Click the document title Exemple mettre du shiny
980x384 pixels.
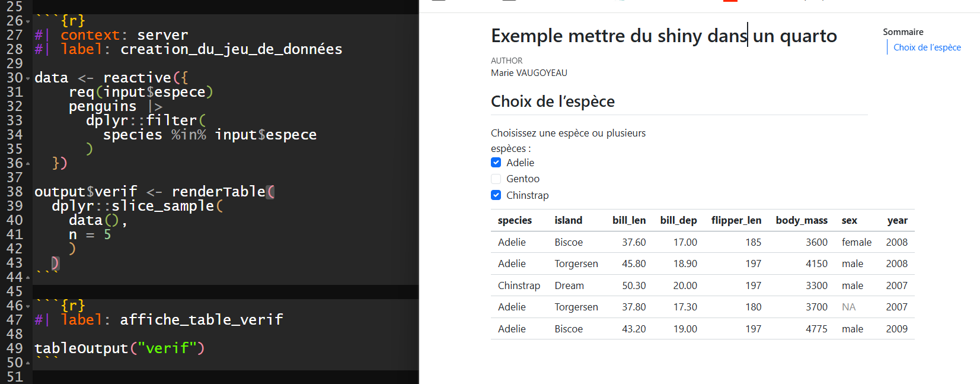(x=663, y=36)
